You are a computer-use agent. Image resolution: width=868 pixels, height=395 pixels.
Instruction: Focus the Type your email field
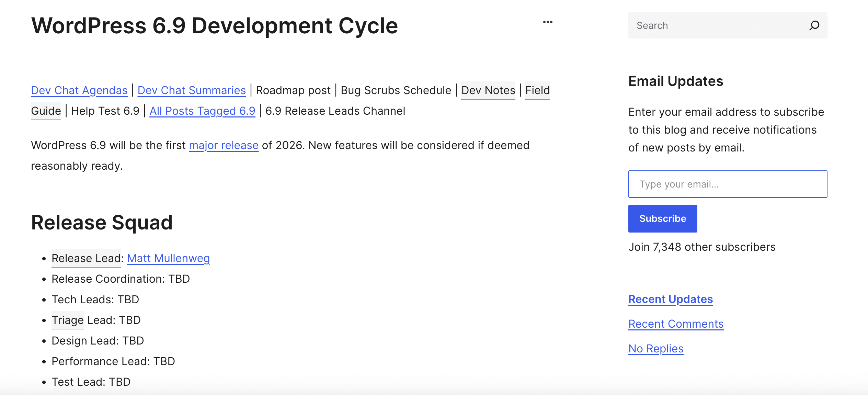pos(728,184)
